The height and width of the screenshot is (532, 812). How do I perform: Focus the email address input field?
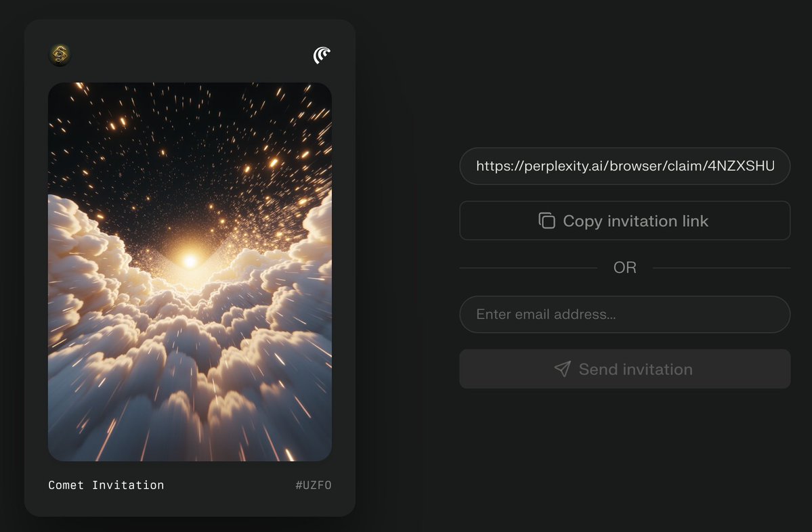point(624,314)
